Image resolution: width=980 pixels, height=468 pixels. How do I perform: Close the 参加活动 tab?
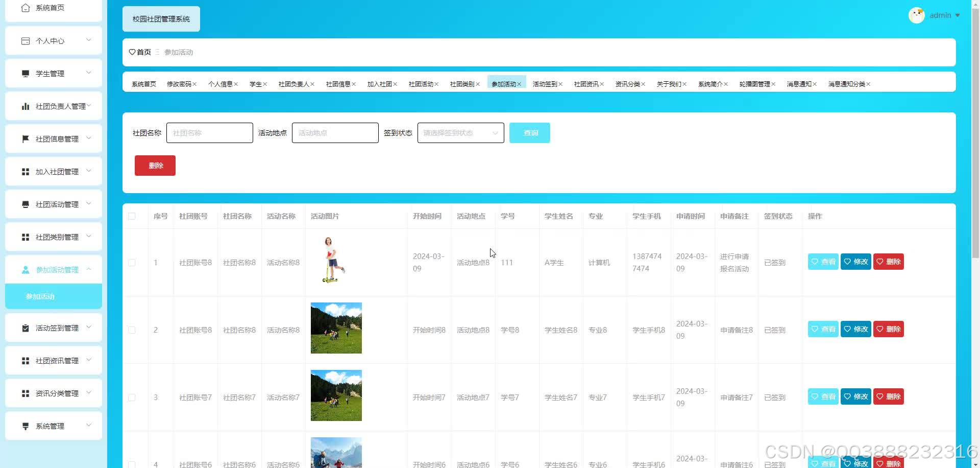[x=519, y=84]
